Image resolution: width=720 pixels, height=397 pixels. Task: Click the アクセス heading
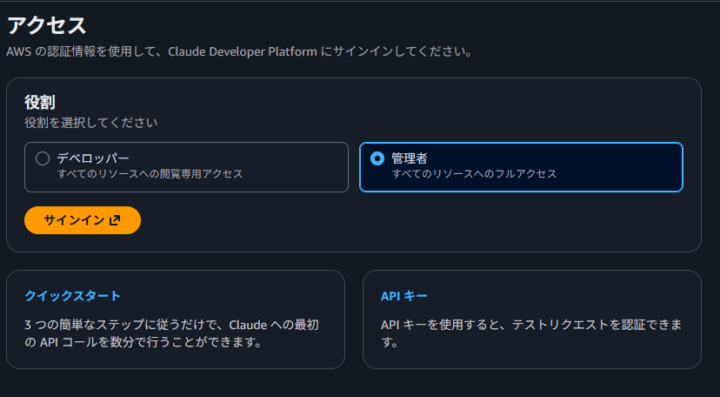[47, 25]
